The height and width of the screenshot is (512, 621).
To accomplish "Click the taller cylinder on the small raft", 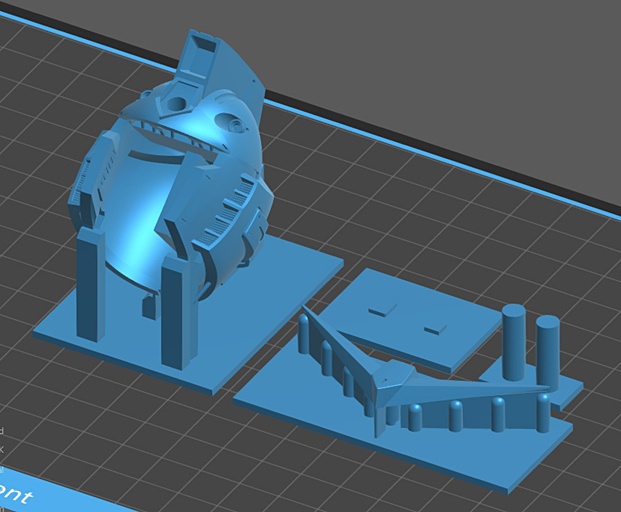I will (514, 343).
